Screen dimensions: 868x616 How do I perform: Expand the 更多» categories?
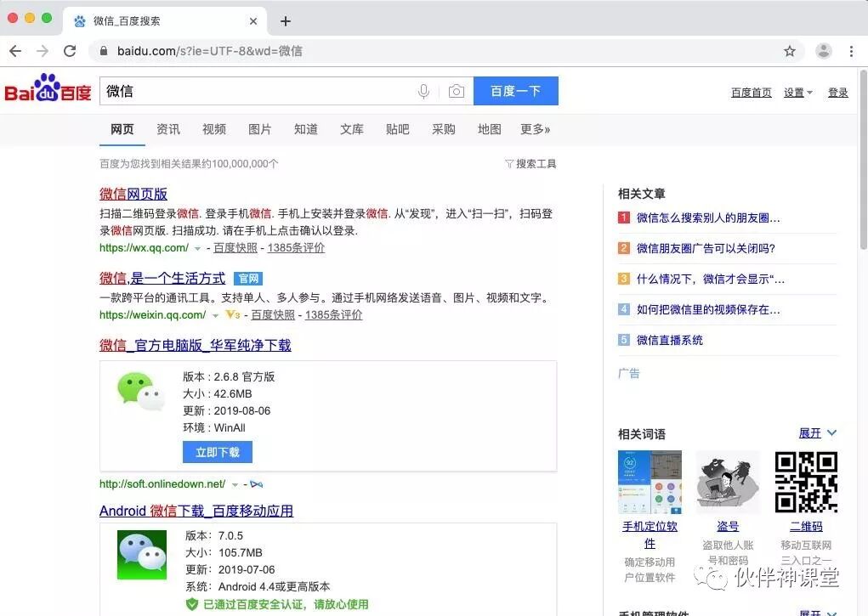pos(536,129)
